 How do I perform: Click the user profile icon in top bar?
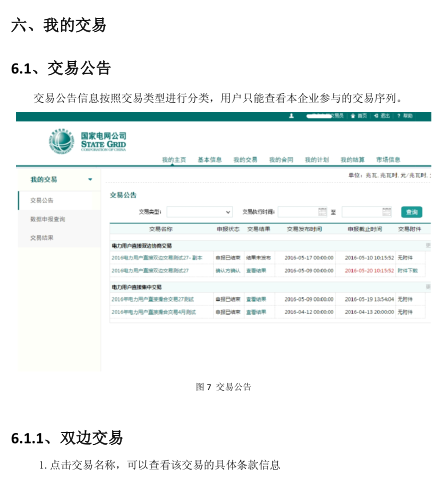pos(291,116)
